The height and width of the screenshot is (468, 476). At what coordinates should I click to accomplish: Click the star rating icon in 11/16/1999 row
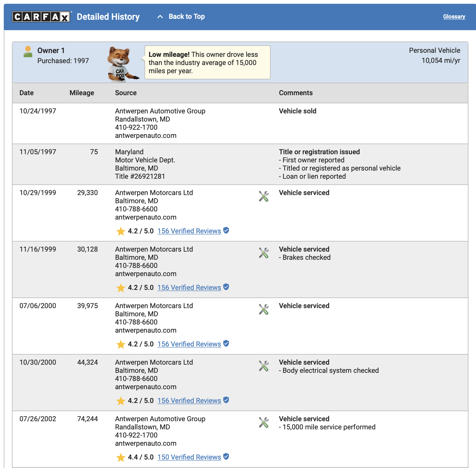tap(121, 288)
